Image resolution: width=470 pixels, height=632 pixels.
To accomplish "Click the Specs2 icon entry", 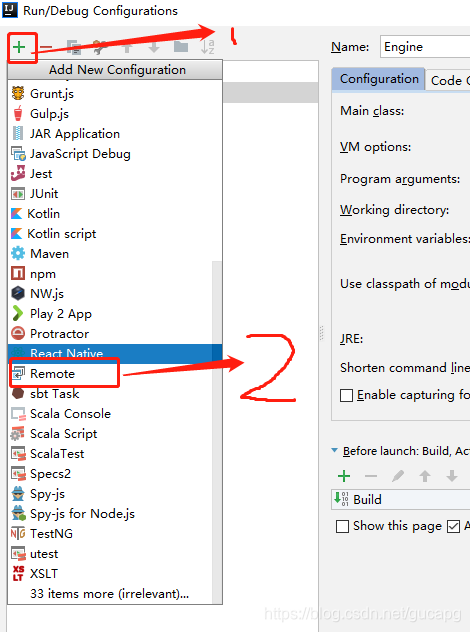I will 18,474.
